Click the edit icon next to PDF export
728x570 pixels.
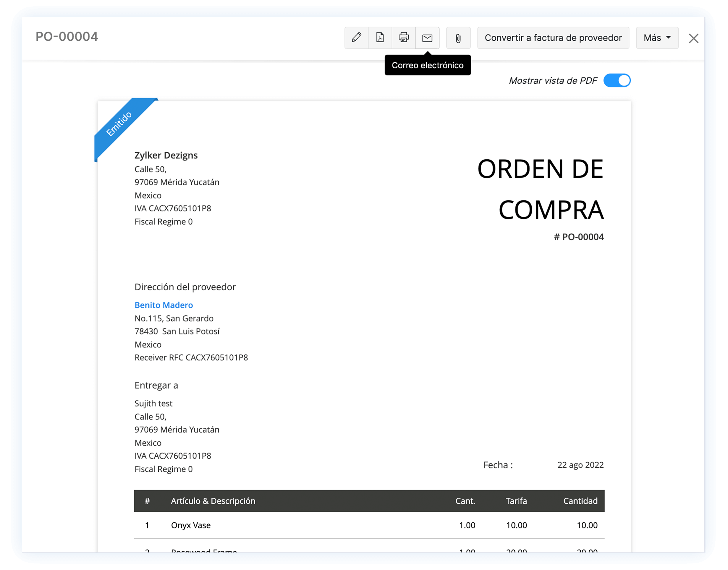click(356, 38)
